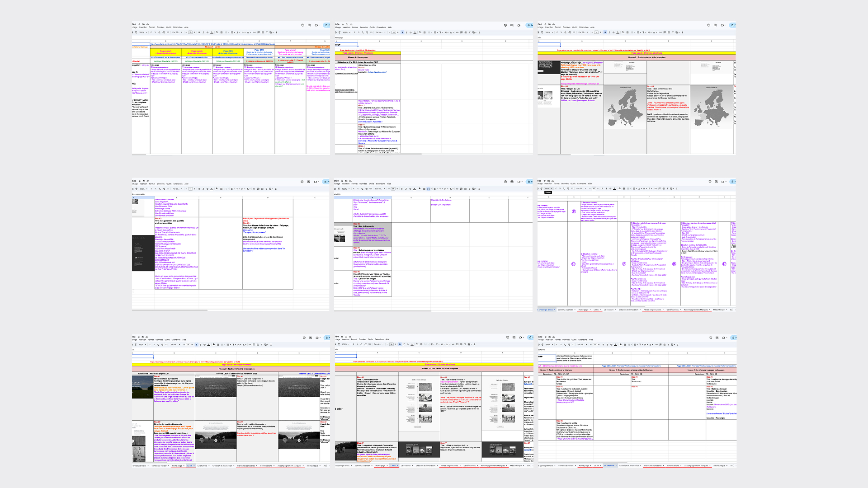Open Meet camera dropdown in Niveau 1 overview sheet

click(x=320, y=25)
